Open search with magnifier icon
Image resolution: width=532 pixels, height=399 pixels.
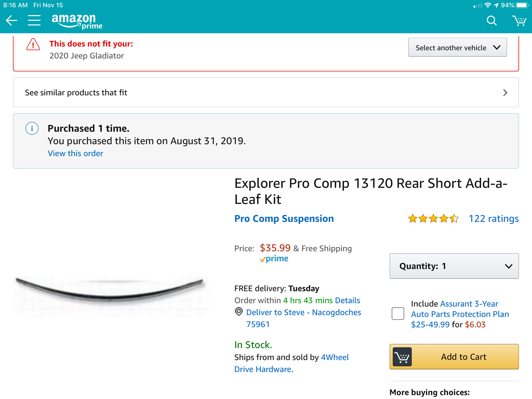[492, 21]
